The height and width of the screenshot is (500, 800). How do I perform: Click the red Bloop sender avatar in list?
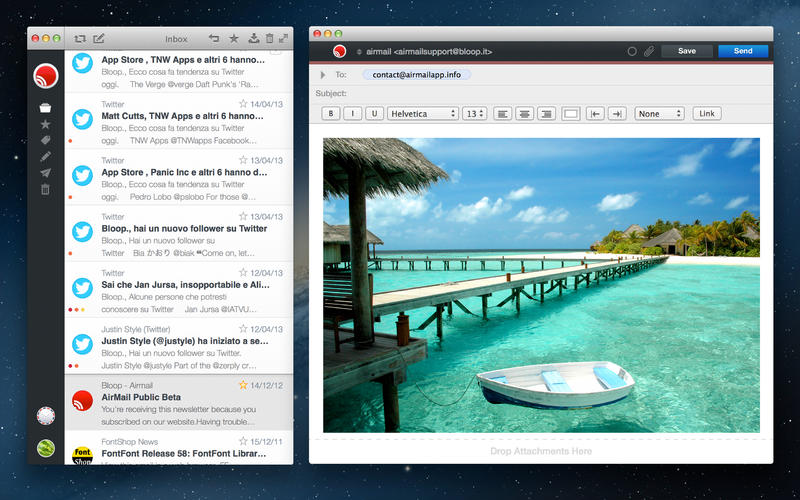82,401
